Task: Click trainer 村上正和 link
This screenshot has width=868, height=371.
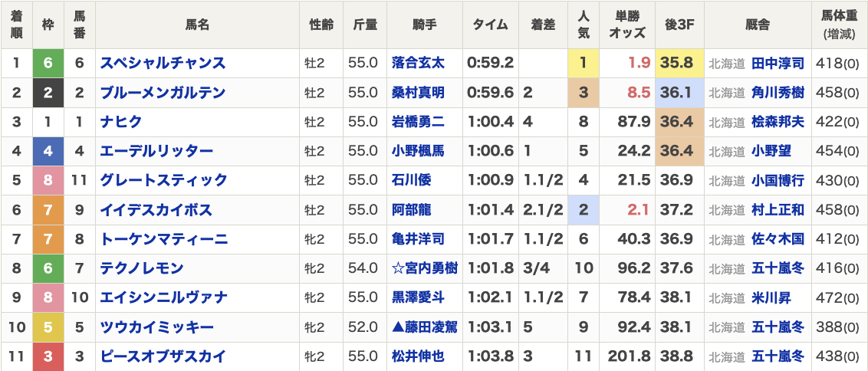Action: [778, 210]
